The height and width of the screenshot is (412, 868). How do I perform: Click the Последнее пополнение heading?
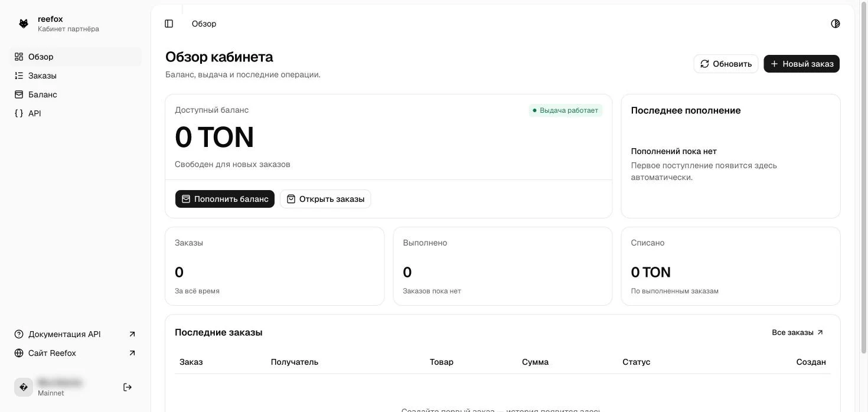point(686,110)
